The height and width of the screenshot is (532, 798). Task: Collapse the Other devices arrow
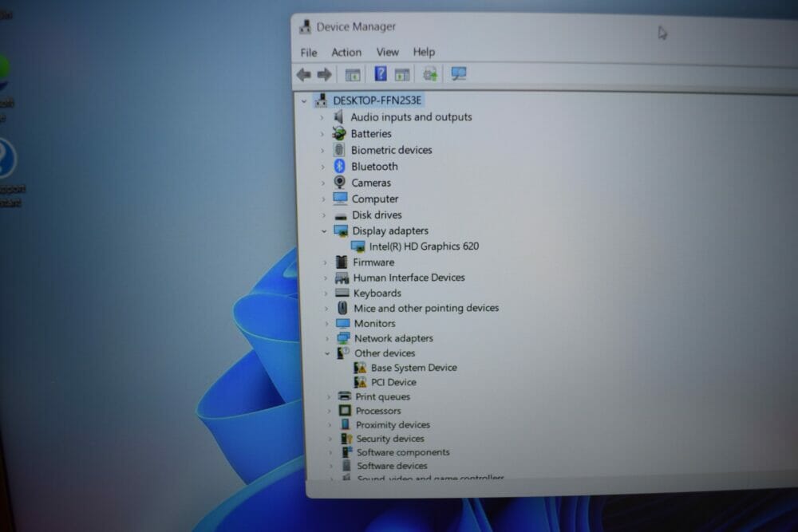tap(327, 353)
